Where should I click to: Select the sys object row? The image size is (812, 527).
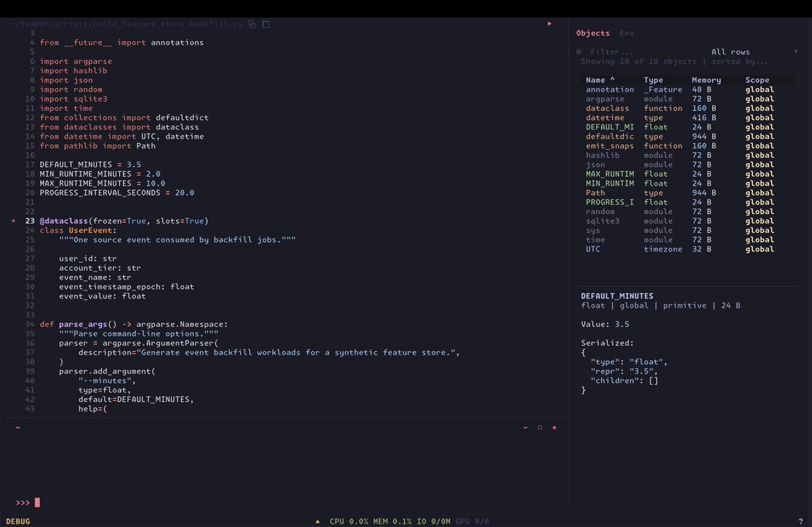point(689,231)
